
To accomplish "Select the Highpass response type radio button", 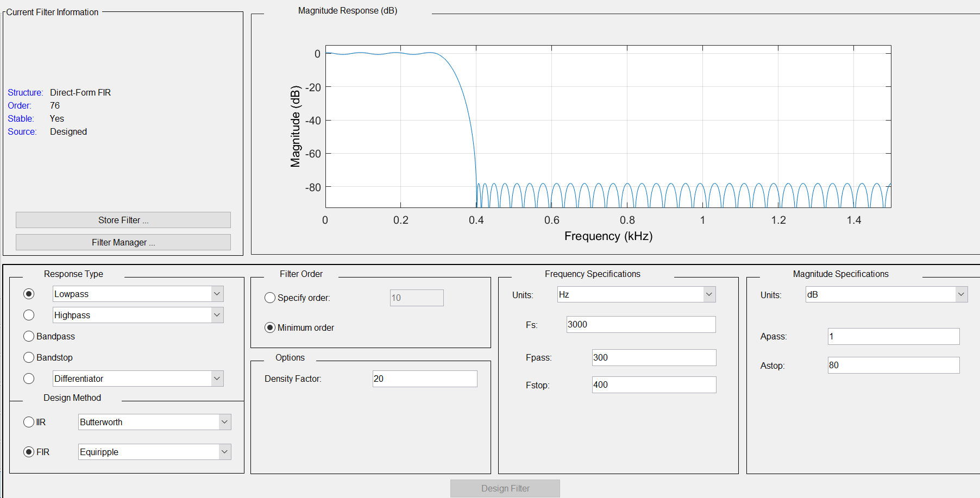I will 29,315.
